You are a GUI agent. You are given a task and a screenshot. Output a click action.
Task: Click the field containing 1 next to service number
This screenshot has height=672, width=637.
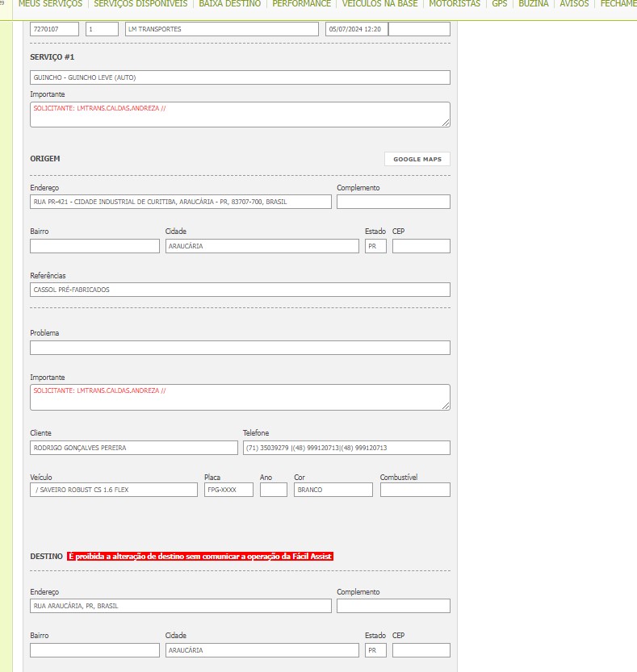(102, 29)
